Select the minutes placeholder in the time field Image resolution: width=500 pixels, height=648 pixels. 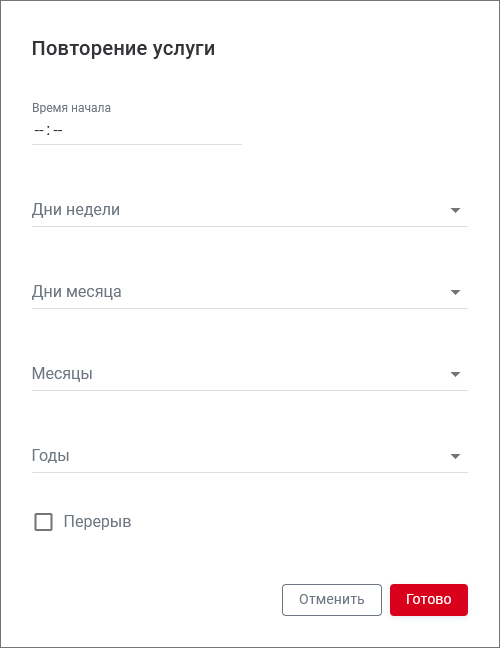[x=58, y=131]
